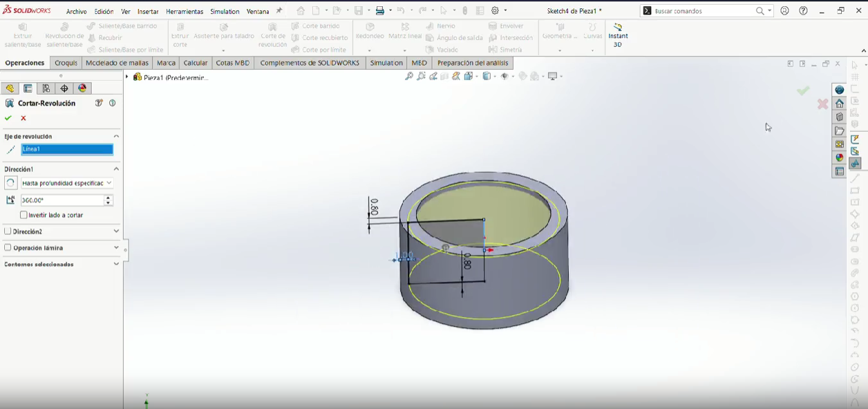Screen dimensions: 868x409
Task: Click the Buscar comandos search box
Action: click(702, 11)
